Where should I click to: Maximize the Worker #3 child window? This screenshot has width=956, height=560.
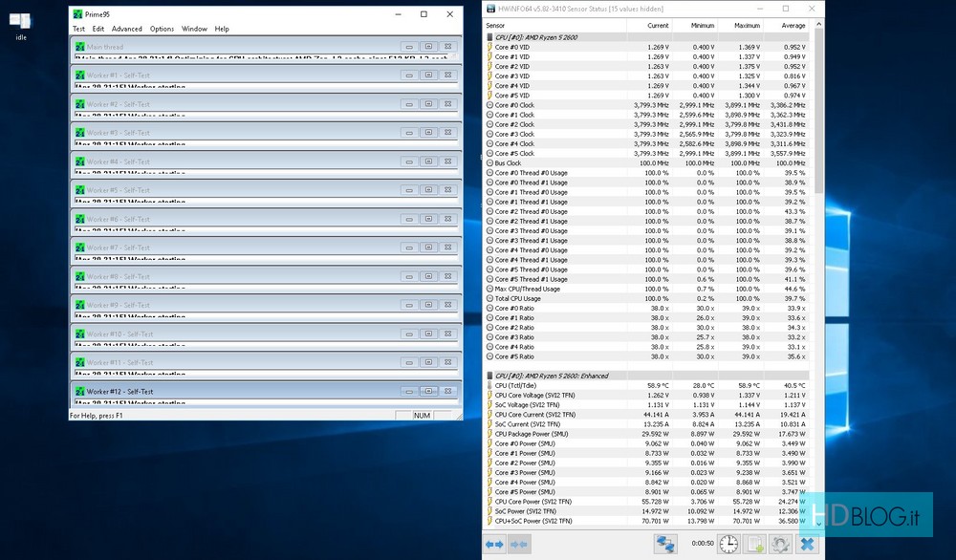point(428,133)
